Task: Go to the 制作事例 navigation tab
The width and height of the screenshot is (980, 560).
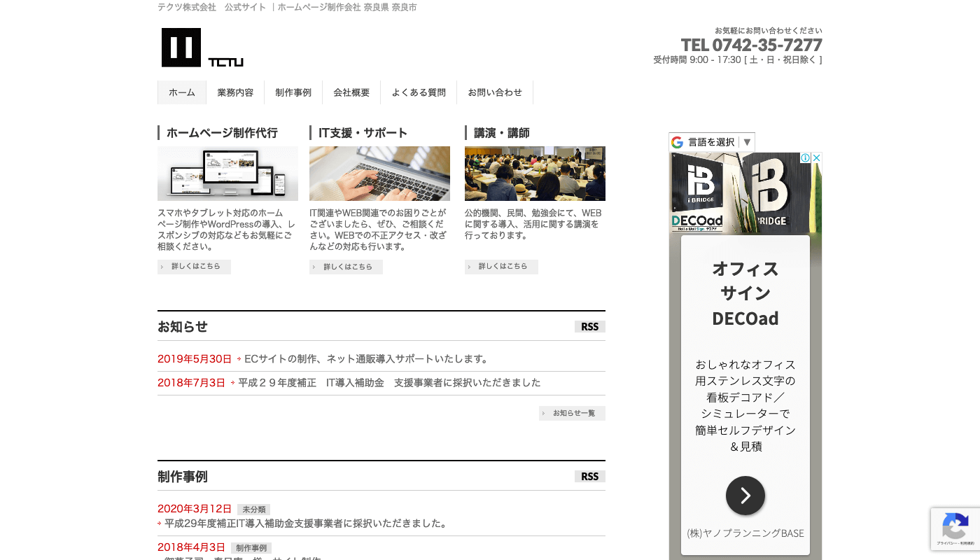Action: click(293, 92)
